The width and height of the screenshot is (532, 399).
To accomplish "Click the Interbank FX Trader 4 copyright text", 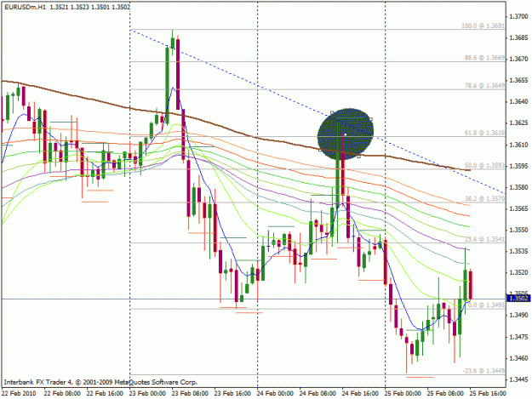I will tap(100, 382).
